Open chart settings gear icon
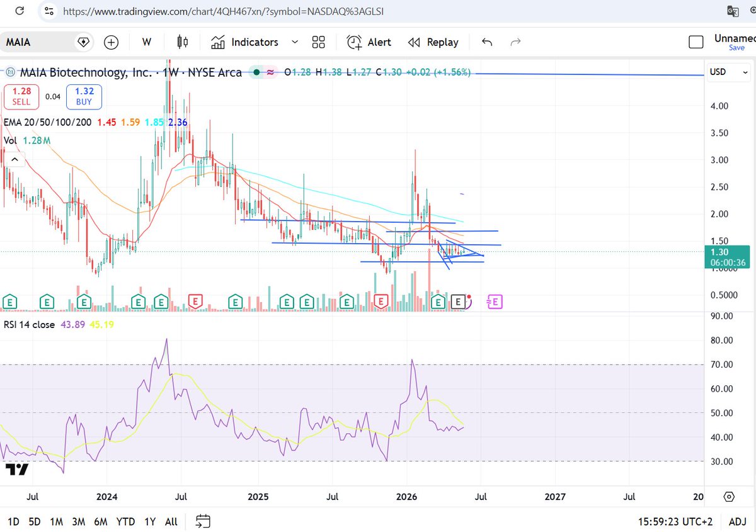This screenshot has height=532, width=756. pyautogui.click(x=729, y=496)
